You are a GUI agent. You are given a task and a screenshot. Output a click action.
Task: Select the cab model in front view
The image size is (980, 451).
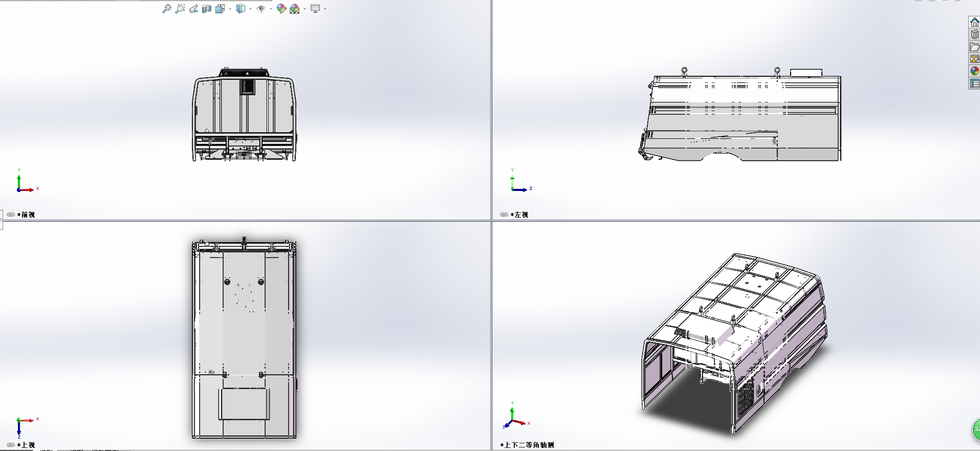point(244,114)
